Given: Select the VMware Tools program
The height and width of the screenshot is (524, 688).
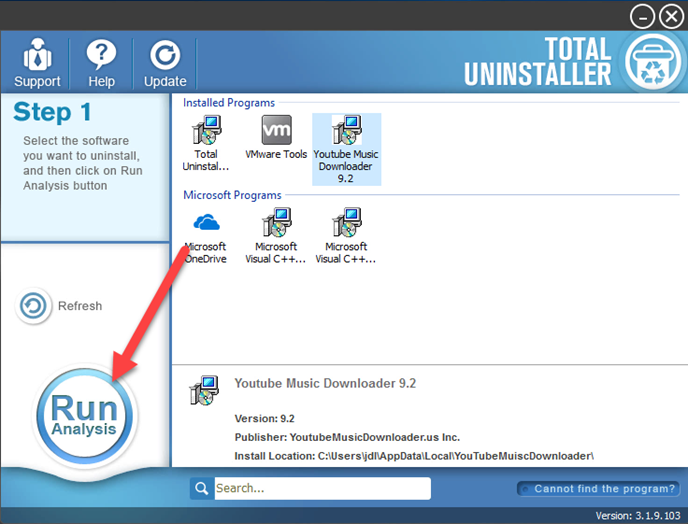Looking at the screenshot, I should pyautogui.click(x=276, y=137).
